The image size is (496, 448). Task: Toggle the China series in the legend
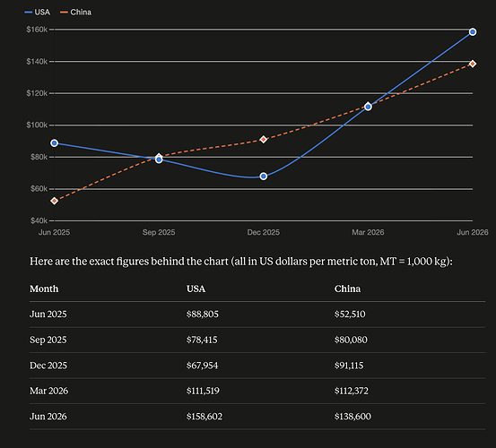coord(76,13)
